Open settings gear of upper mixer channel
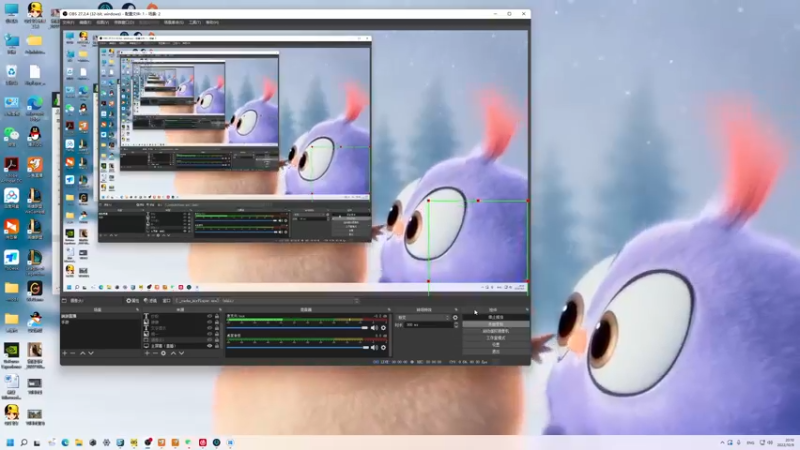The height and width of the screenshot is (450, 800). (383, 328)
